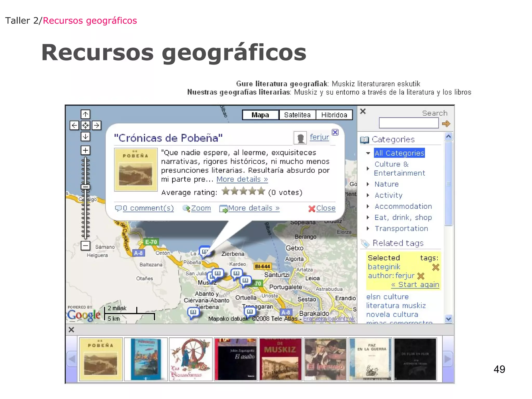The width and height of the screenshot is (532, 399).
Task: Select the Muskiz book thumbnail
Action: [x=281, y=359]
